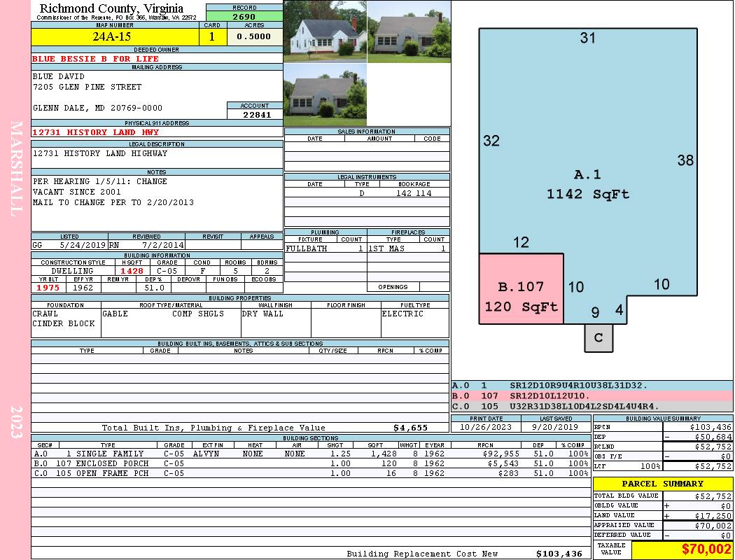Click the green record number 2690 field
The image size is (735, 560).
(244, 16)
